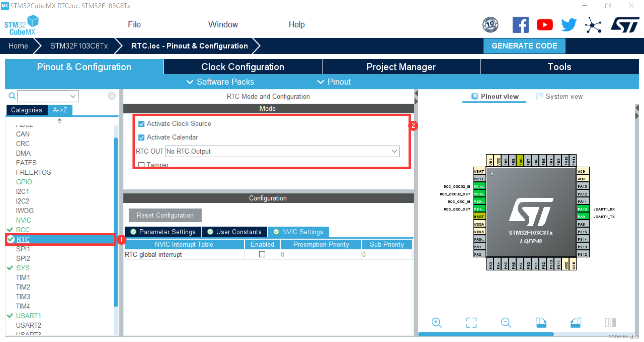Select the Pinout view tab

pyautogui.click(x=495, y=97)
